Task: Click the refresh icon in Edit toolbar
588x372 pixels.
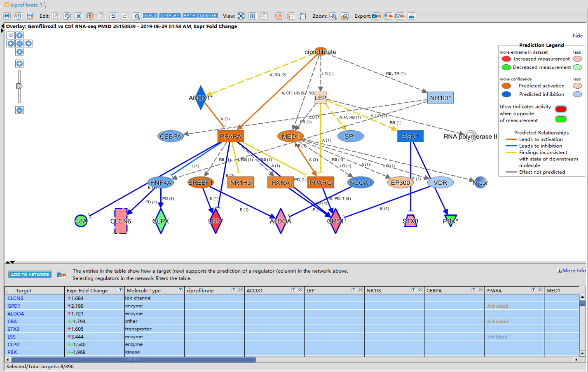Action: [x=67, y=16]
